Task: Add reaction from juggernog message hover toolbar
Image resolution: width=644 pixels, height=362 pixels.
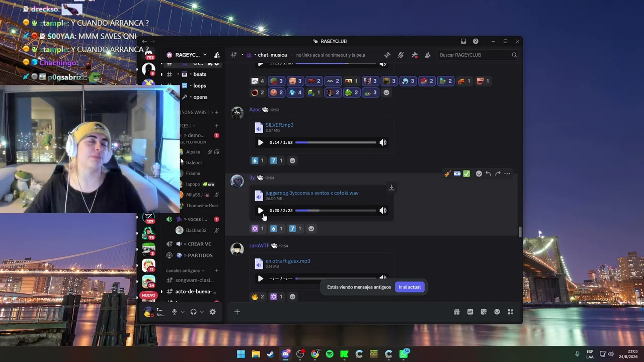Action: pyautogui.click(x=479, y=174)
